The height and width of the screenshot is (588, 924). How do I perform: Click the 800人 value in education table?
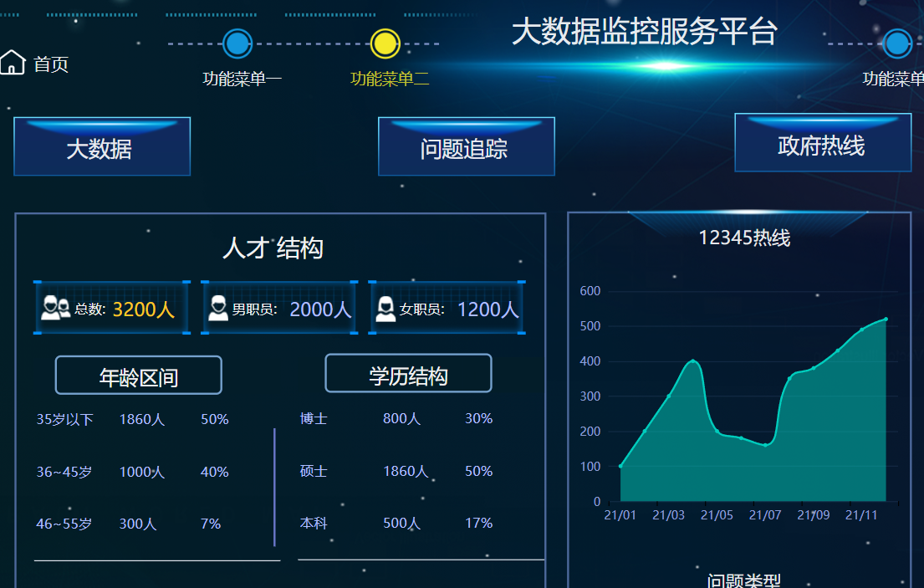point(401,419)
